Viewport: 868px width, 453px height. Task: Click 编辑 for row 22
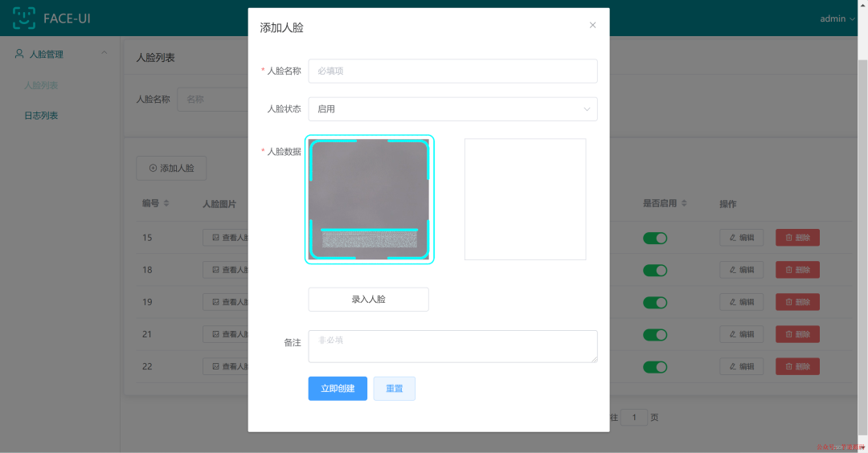742,366
